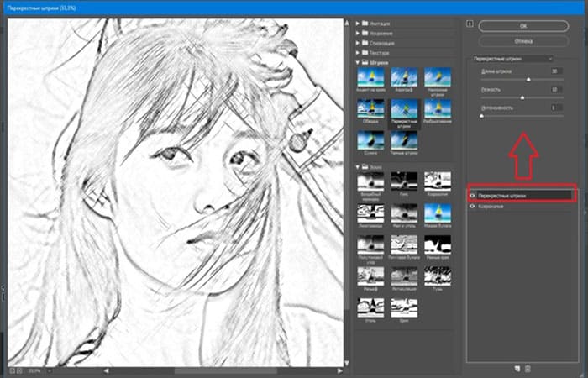Click the Резкость slider track
The image size is (588, 378).
522,98
